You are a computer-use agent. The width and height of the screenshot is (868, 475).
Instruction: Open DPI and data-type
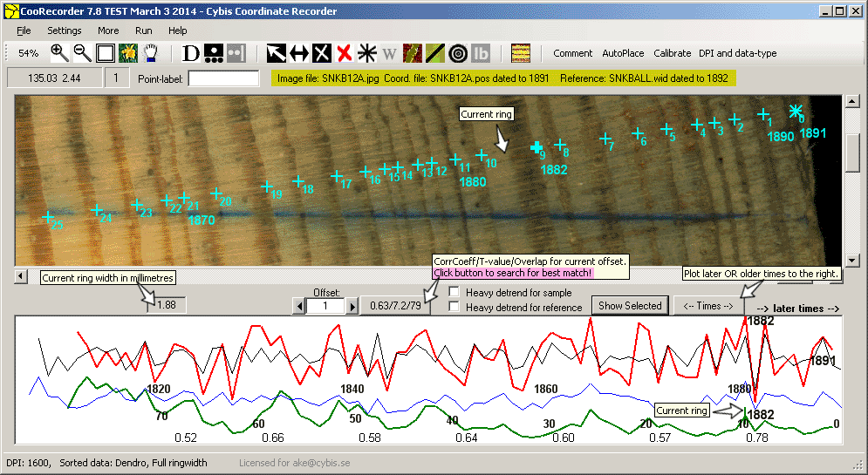738,53
